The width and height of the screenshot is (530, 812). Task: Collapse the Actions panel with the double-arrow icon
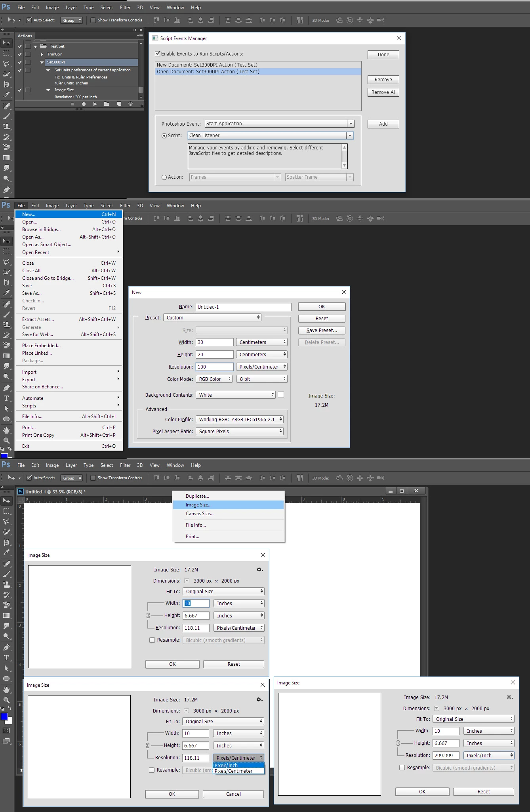pyautogui.click(x=134, y=30)
